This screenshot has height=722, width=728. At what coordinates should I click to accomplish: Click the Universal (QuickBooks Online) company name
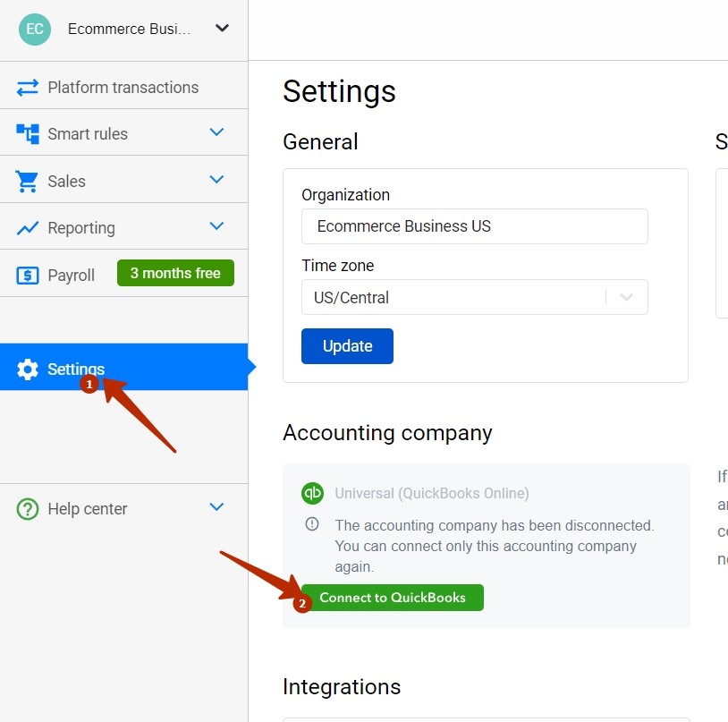[432, 493]
